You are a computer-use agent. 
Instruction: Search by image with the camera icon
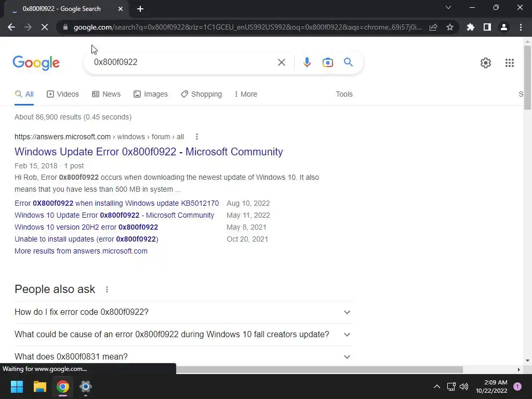[x=328, y=62]
